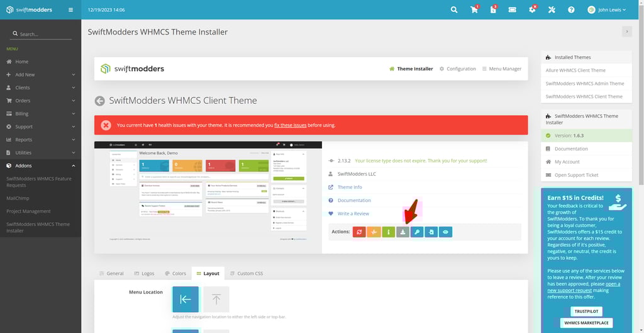Select top-bar menu location option
This screenshot has height=333, width=644.
tap(216, 299)
